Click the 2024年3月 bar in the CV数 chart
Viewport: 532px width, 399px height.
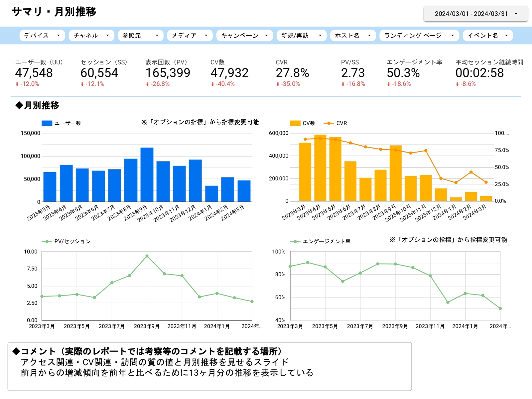[486, 198]
